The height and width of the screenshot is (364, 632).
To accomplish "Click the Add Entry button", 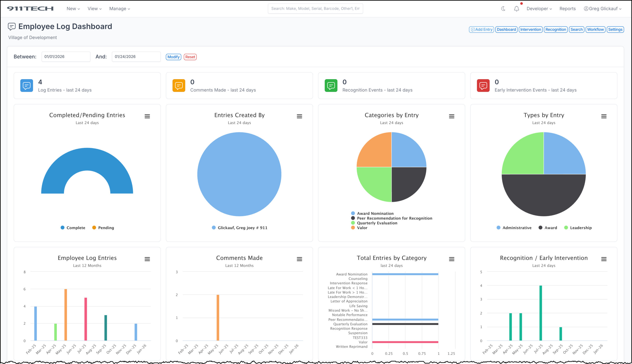I will (x=481, y=29).
